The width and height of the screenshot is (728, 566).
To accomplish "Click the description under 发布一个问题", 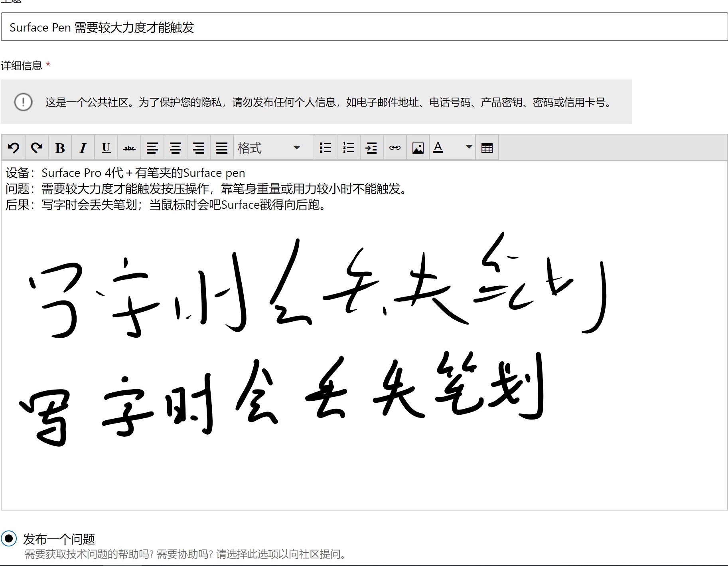I will coord(186,554).
